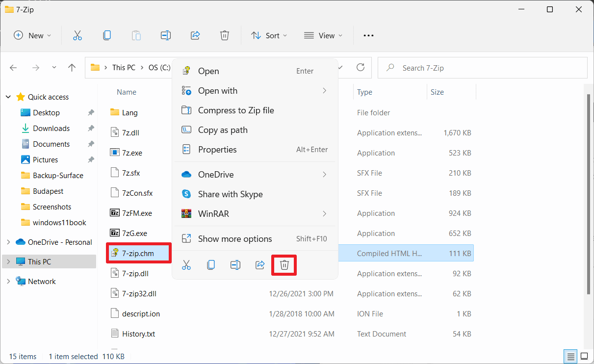Click the Refresh button beside address bar
Screen dimensions: 594x364
coord(361,68)
